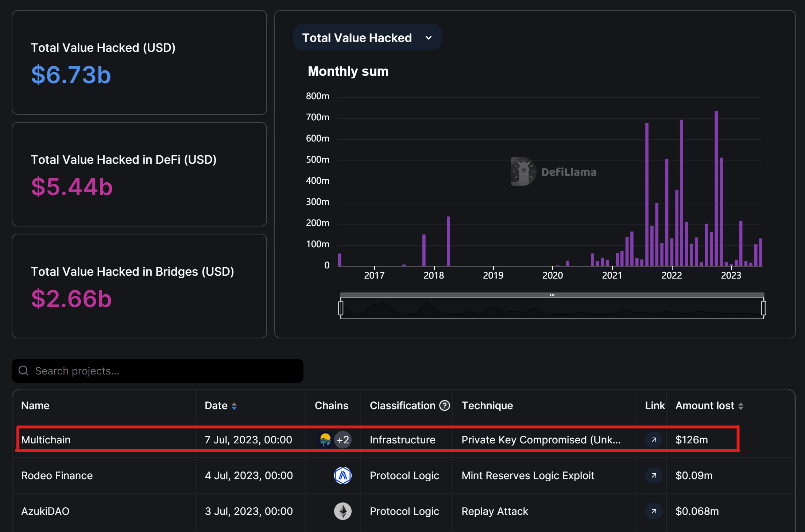This screenshot has height=532, width=805.
Task: Click the 7 Jul, 2023 date cell
Action: (x=248, y=440)
